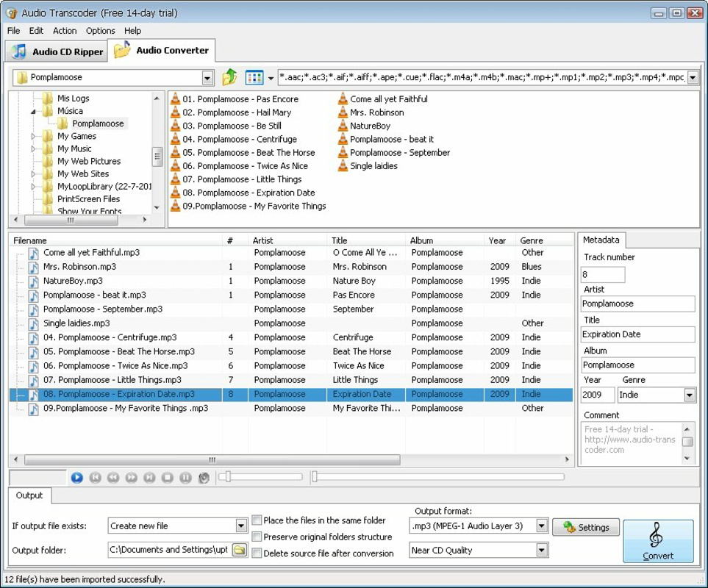Click the green go-up-one-folder icon

click(229, 77)
